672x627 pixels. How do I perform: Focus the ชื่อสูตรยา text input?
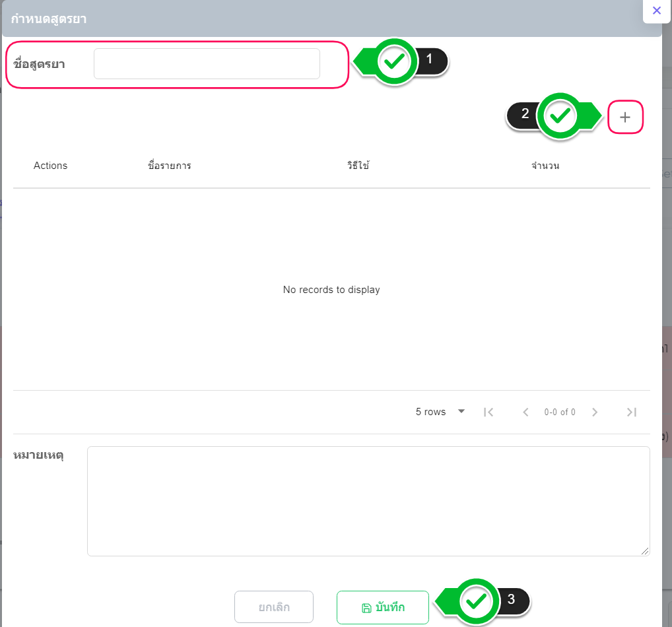(x=207, y=64)
